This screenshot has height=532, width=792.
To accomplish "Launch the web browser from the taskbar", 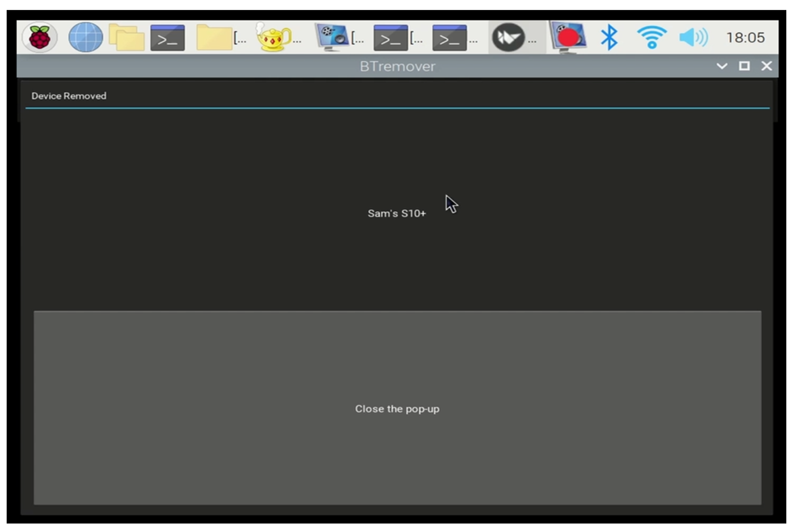I will coord(85,37).
